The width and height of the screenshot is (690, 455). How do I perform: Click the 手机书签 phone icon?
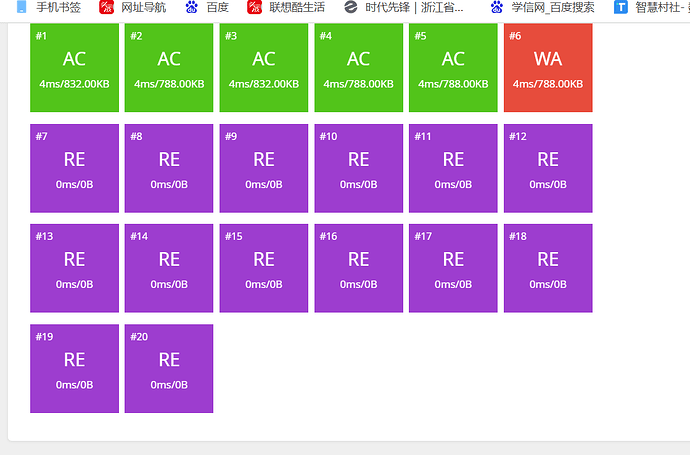(21, 7)
